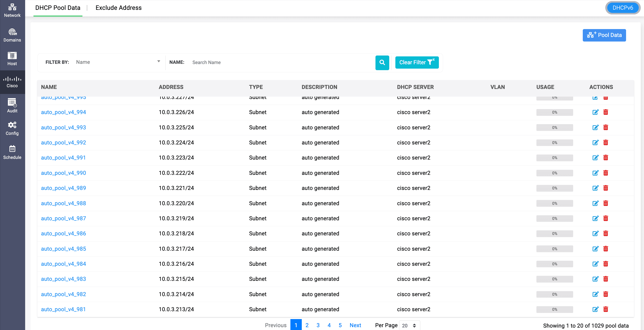644x330 pixels.
Task: Check usage bar for auto_pool_v4_985
Action: click(555, 248)
